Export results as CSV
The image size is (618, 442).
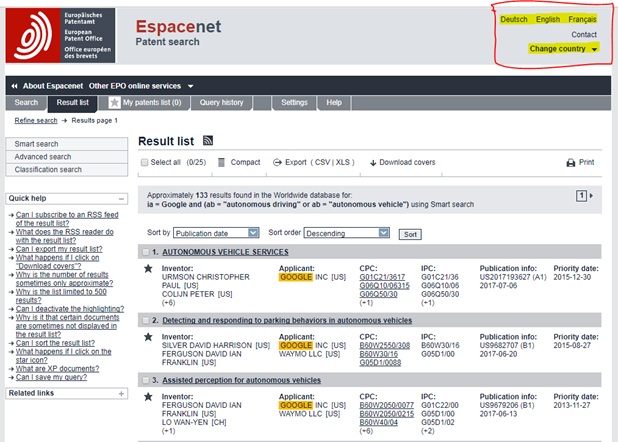tap(322, 162)
